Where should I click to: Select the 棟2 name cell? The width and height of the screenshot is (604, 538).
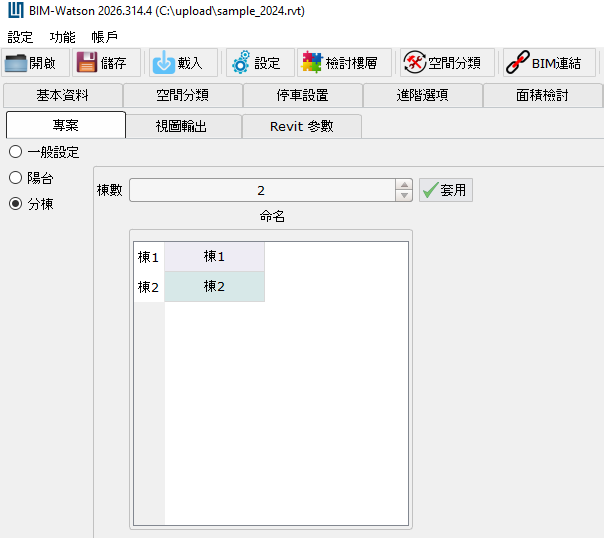[214, 287]
